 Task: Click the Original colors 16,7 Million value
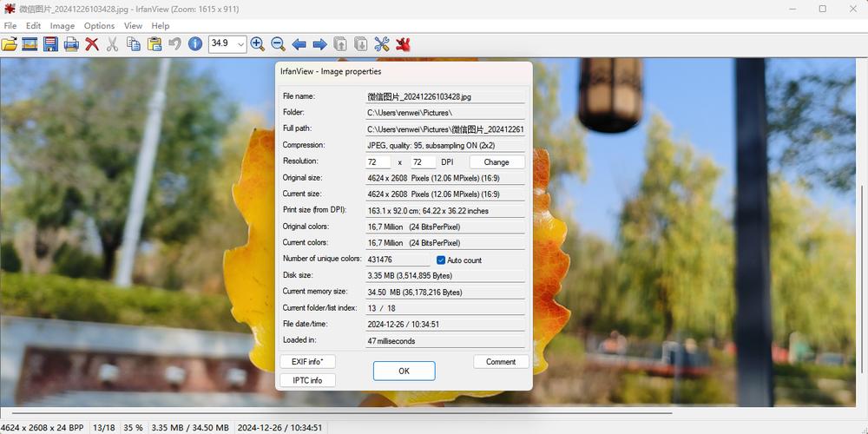click(445, 227)
